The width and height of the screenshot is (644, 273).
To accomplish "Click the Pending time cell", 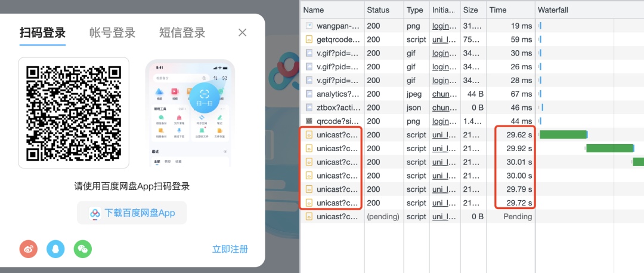I will coord(518,216).
